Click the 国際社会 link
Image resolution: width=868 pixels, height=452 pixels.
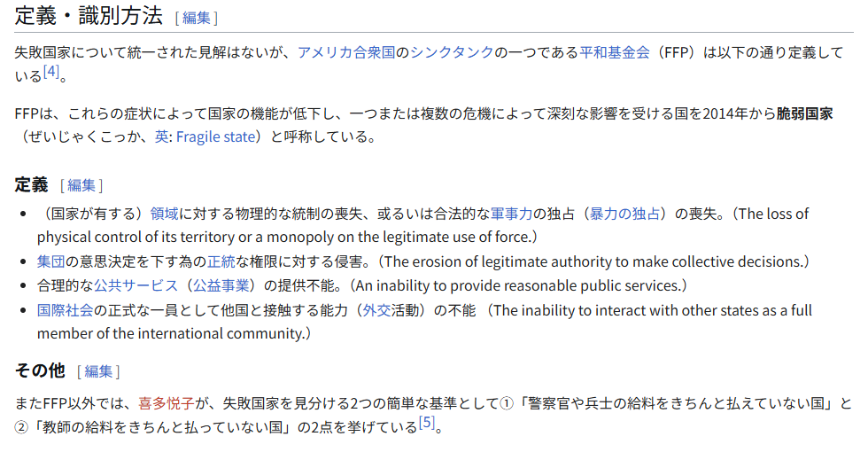click(x=66, y=310)
